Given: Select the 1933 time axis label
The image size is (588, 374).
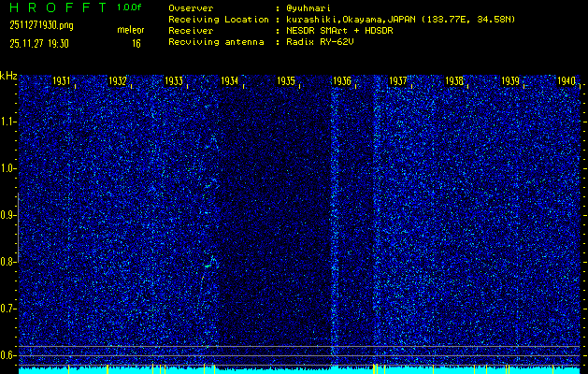Looking at the screenshot, I should pos(174,81).
